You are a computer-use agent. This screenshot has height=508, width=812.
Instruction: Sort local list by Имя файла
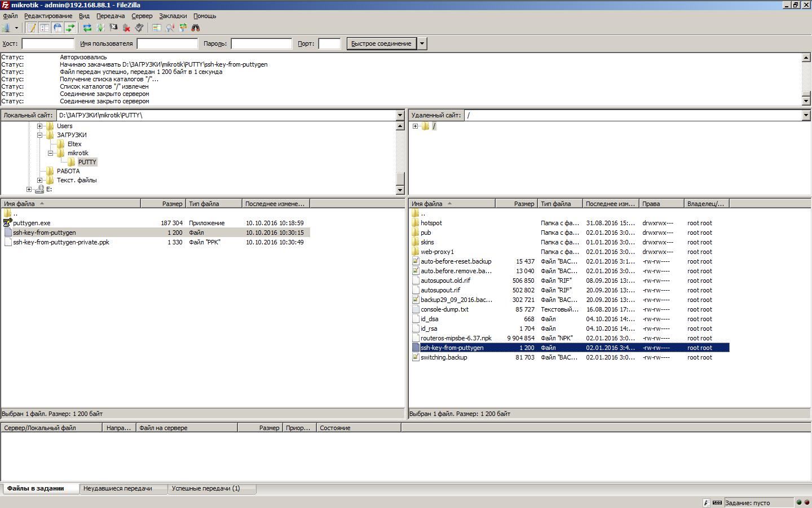pyautogui.click(x=70, y=204)
